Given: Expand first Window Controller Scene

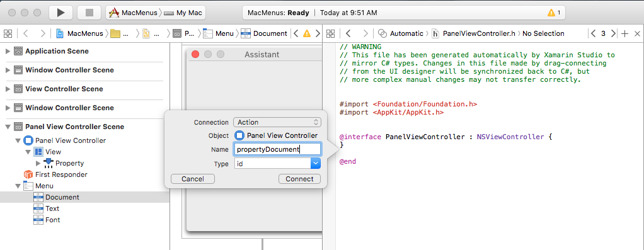Looking at the screenshot, I should click(8, 70).
